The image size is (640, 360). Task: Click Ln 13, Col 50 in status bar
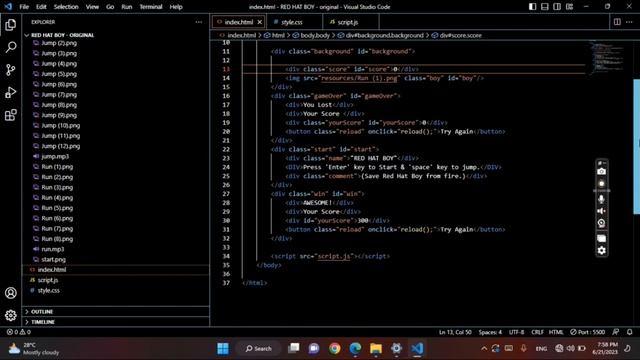455,332
